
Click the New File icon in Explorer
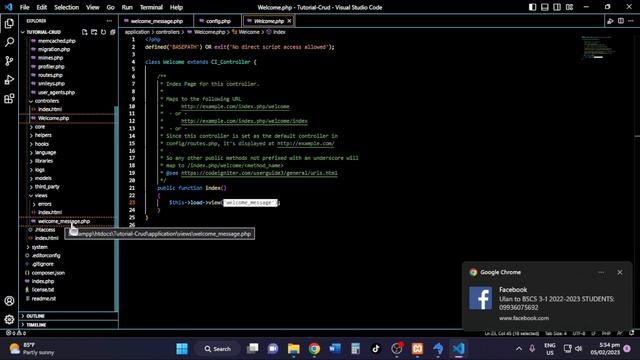(x=84, y=32)
